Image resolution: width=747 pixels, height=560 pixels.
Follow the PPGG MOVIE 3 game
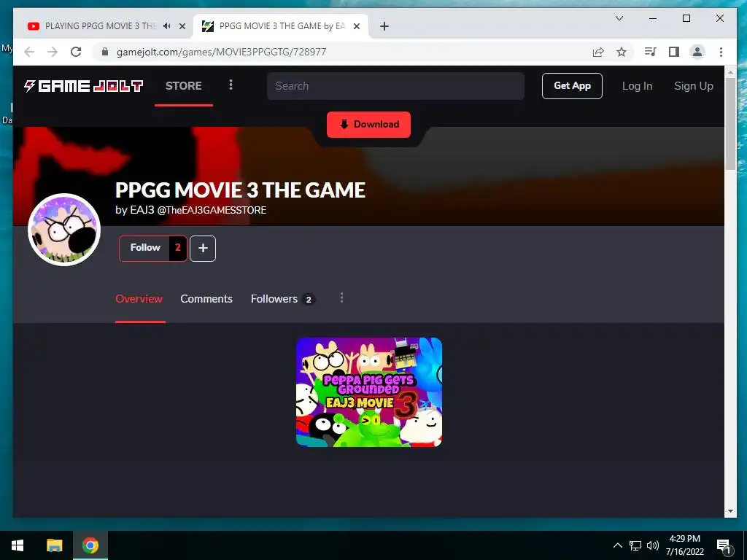pyautogui.click(x=144, y=248)
